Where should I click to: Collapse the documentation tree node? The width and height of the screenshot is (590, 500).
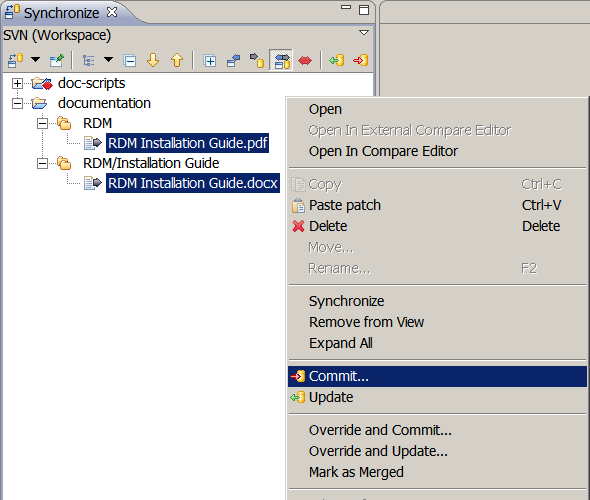tap(17, 103)
